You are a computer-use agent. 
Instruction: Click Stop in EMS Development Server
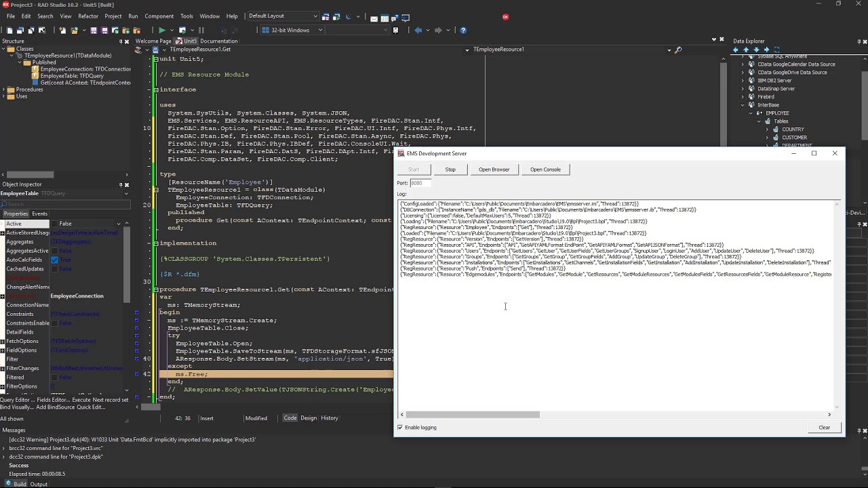click(x=450, y=169)
